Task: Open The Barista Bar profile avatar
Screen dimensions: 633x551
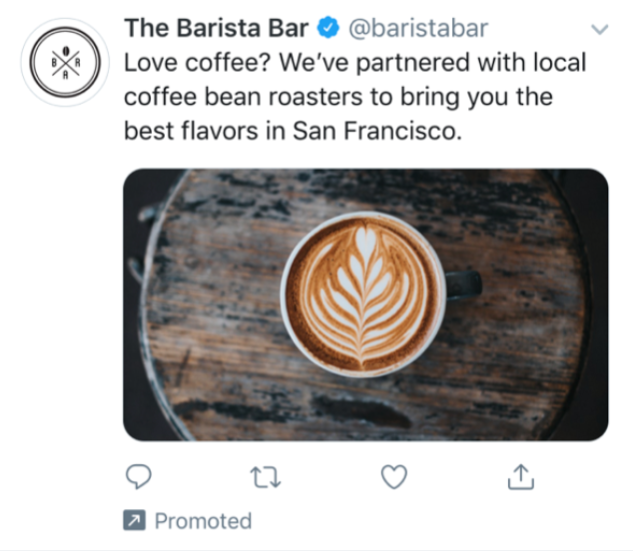Action: (65, 62)
